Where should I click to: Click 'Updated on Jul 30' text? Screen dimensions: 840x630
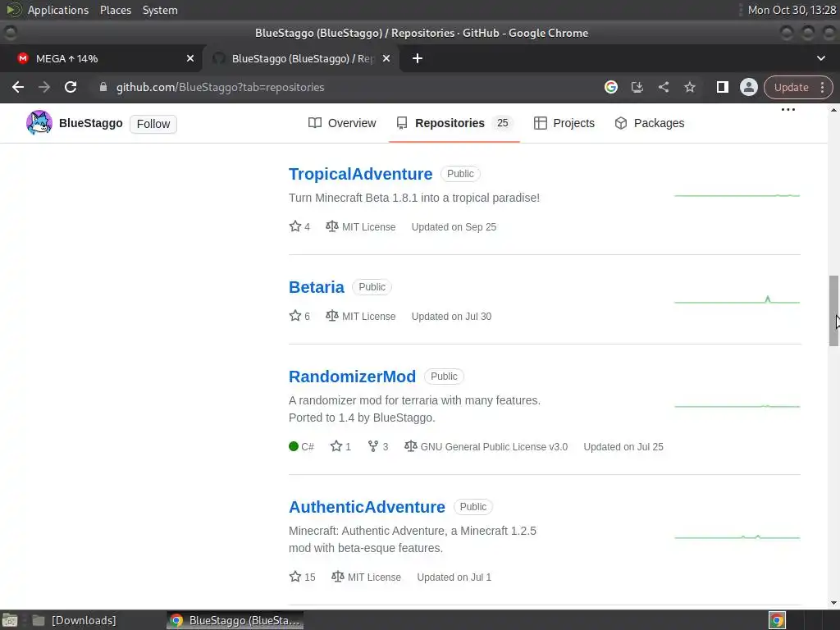coord(451,317)
